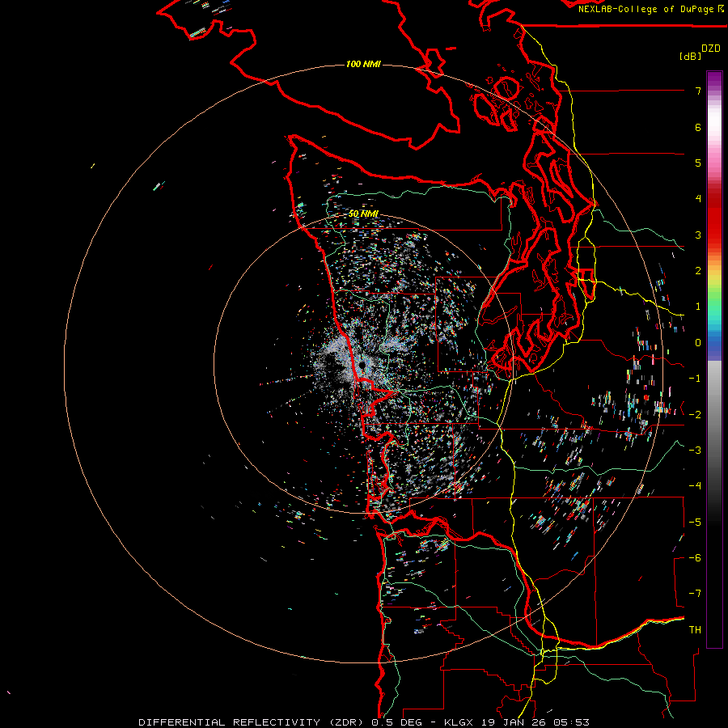728x728 pixels.
Task: Click the Differential Reflectivity title caption
Action: point(363,722)
